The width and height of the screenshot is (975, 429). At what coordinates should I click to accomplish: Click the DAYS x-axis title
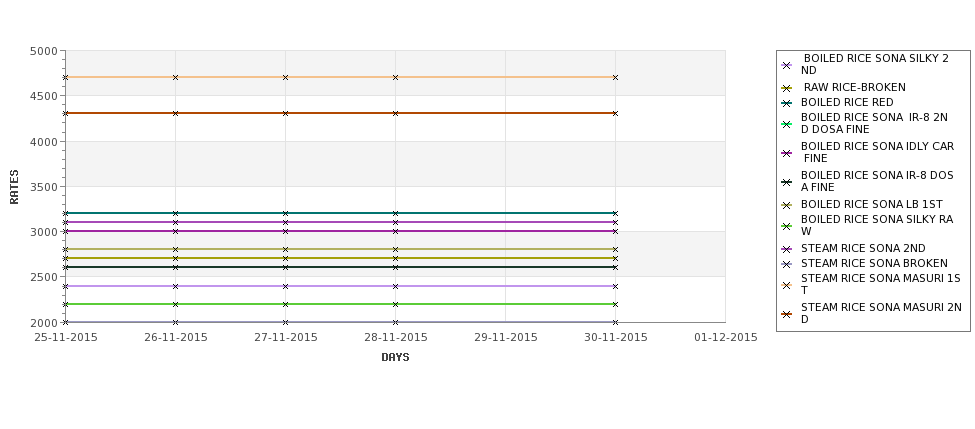pyautogui.click(x=395, y=358)
